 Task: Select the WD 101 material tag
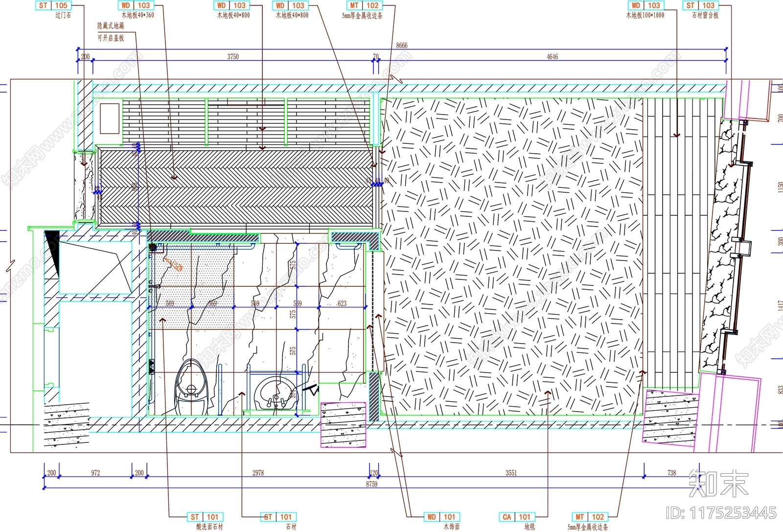tap(441, 517)
